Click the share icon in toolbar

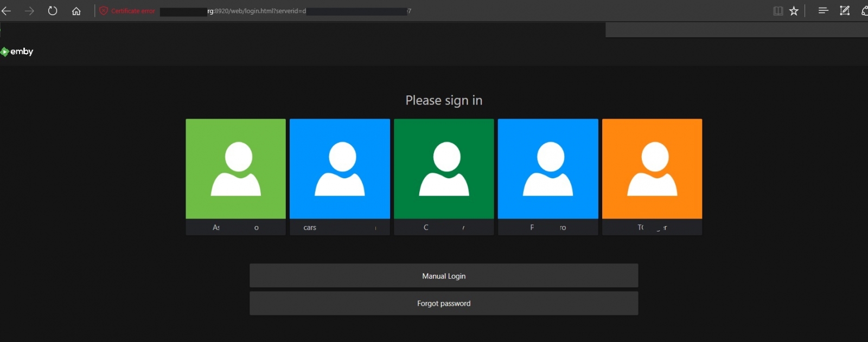click(x=864, y=11)
